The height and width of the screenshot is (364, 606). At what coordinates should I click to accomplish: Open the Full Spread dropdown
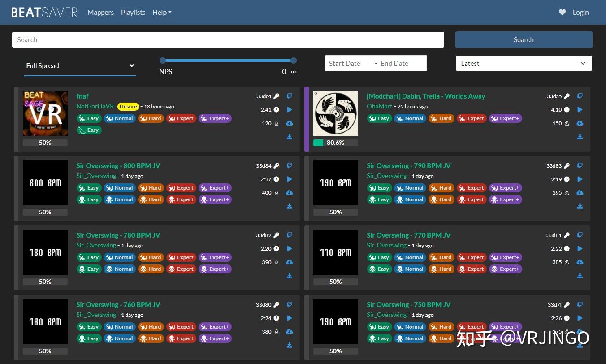coord(80,66)
